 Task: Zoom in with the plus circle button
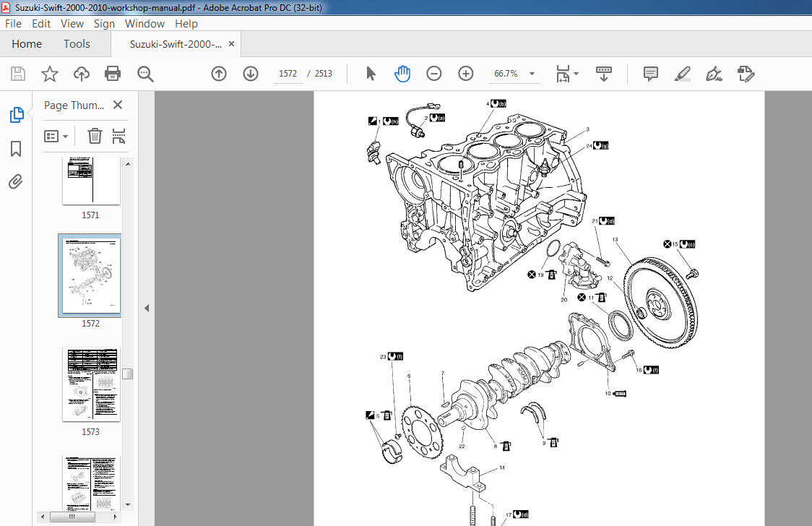tap(466, 74)
